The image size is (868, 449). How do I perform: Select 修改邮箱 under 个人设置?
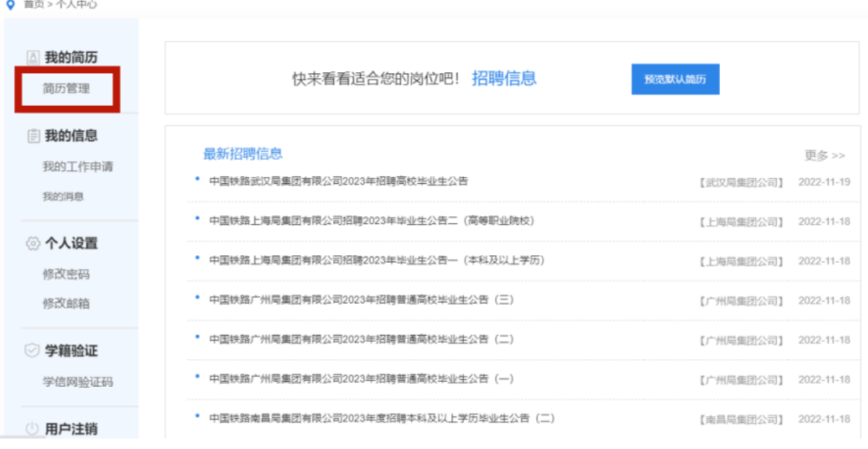pos(66,304)
